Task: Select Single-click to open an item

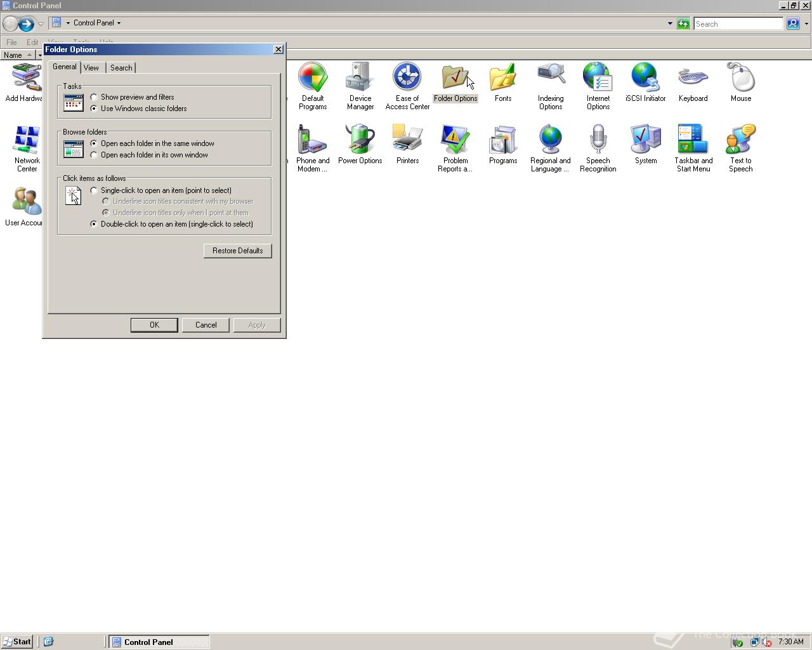Action: click(x=161, y=190)
